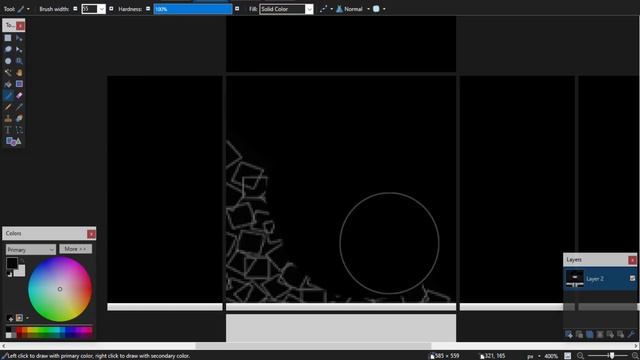Click the Layer 2 thumbnail

575,278
